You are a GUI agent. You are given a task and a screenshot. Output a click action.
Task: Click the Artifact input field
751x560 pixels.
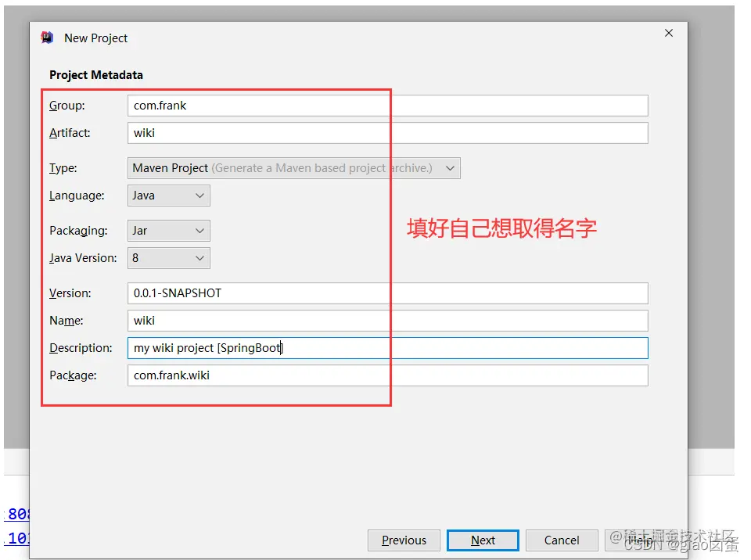click(x=387, y=133)
